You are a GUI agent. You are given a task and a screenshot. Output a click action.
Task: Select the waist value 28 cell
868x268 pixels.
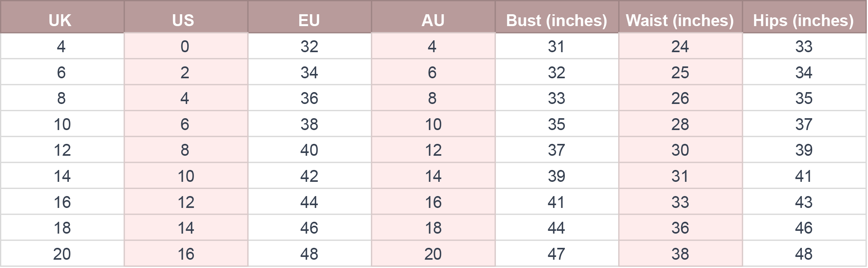point(681,124)
